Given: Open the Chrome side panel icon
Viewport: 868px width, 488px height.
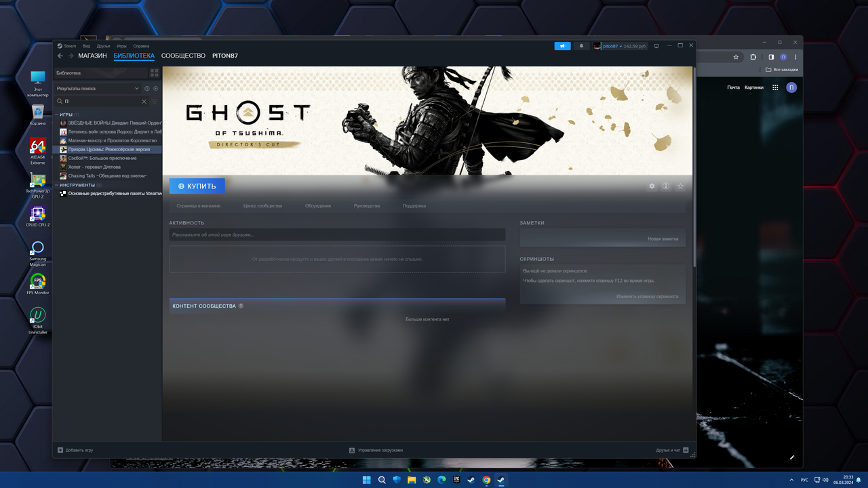Looking at the screenshot, I should point(771,57).
